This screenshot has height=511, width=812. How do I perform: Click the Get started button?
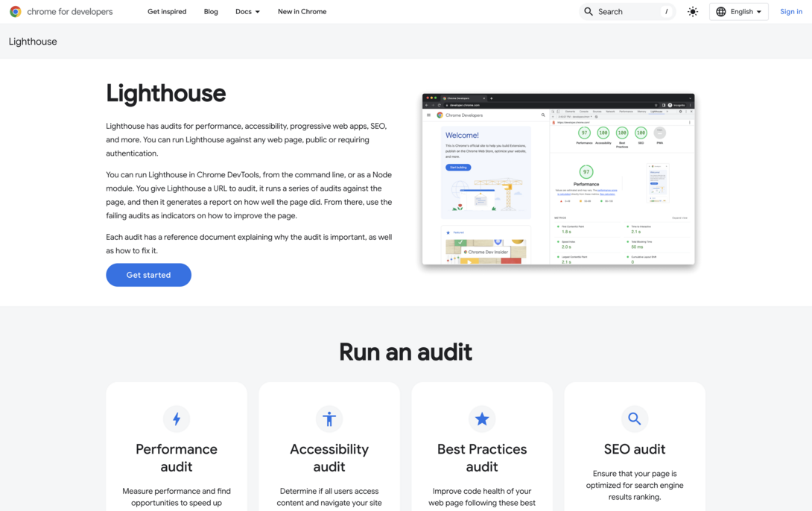tap(148, 274)
